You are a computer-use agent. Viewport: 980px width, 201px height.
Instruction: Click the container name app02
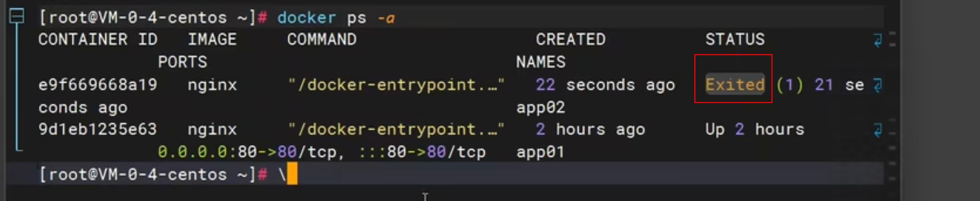541,107
